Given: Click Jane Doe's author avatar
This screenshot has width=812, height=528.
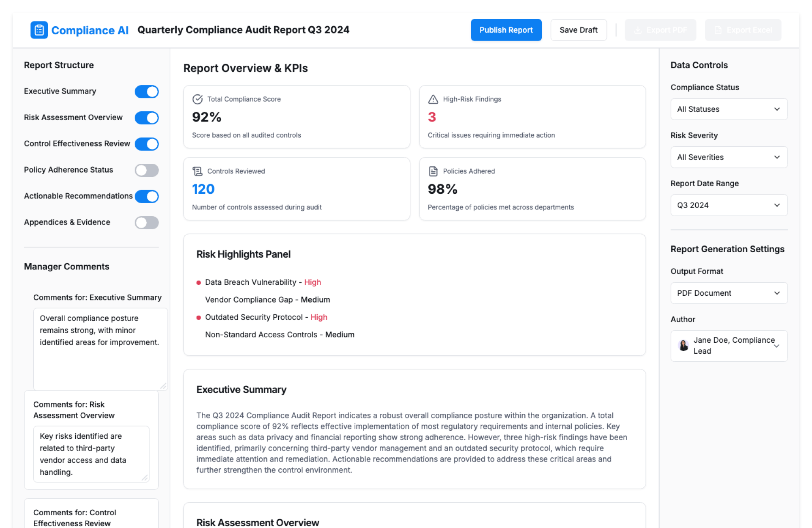Looking at the screenshot, I should pyautogui.click(x=683, y=346).
